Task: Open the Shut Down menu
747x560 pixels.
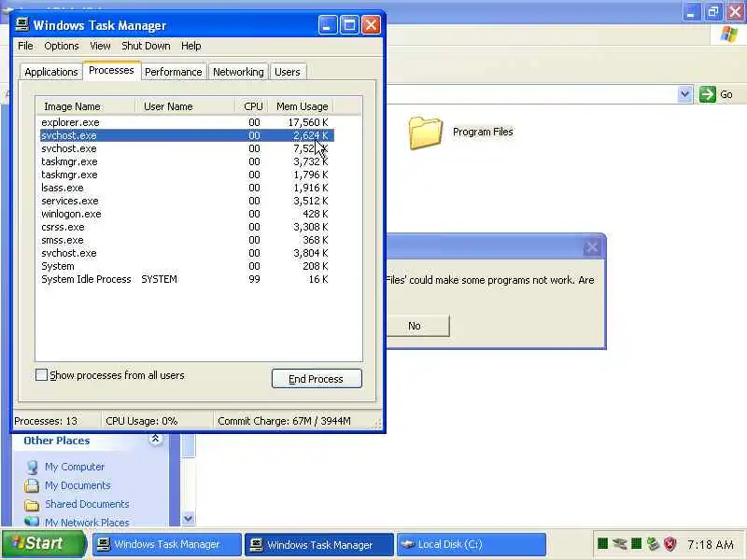Action: pyautogui.click(x=146, y=46)
